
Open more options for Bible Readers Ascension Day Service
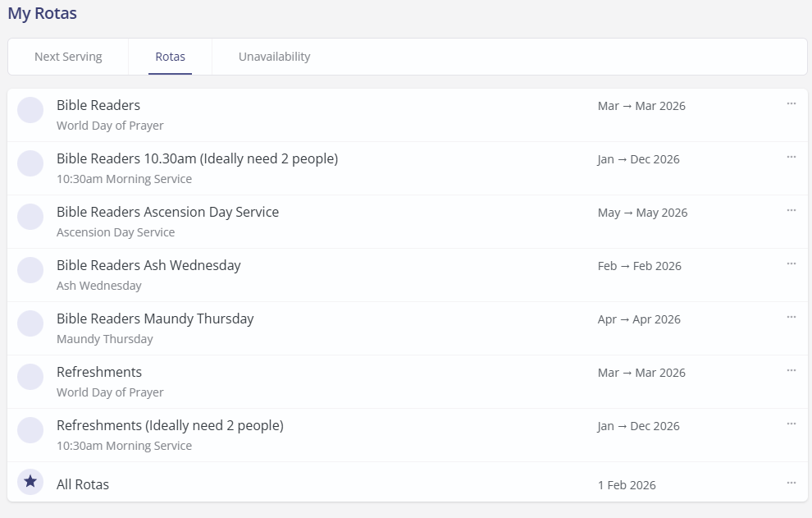coord(791,210)
